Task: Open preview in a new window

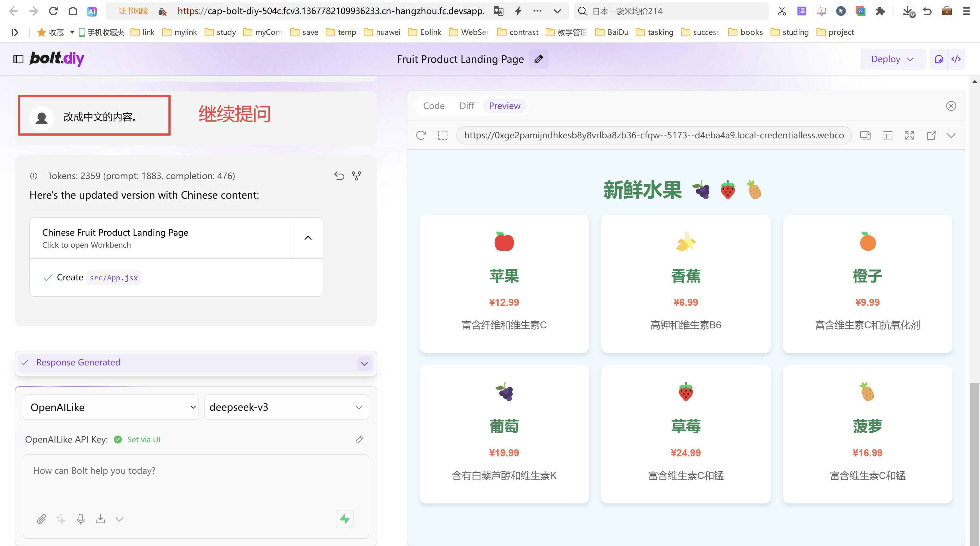Action: coord(931,135)
